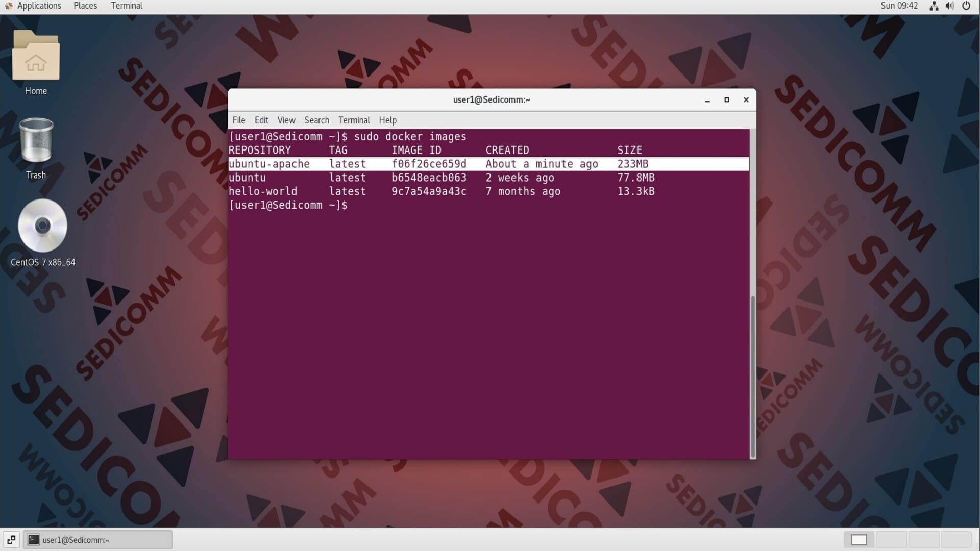Open the Search menu
The image size is (980, 551).
pos(316,120)
